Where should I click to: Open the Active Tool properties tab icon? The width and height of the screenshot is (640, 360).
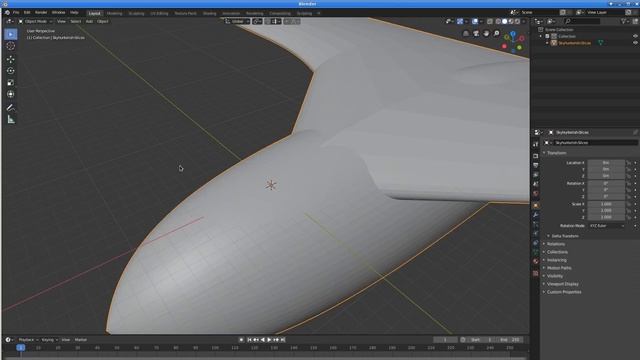(536, 144)
